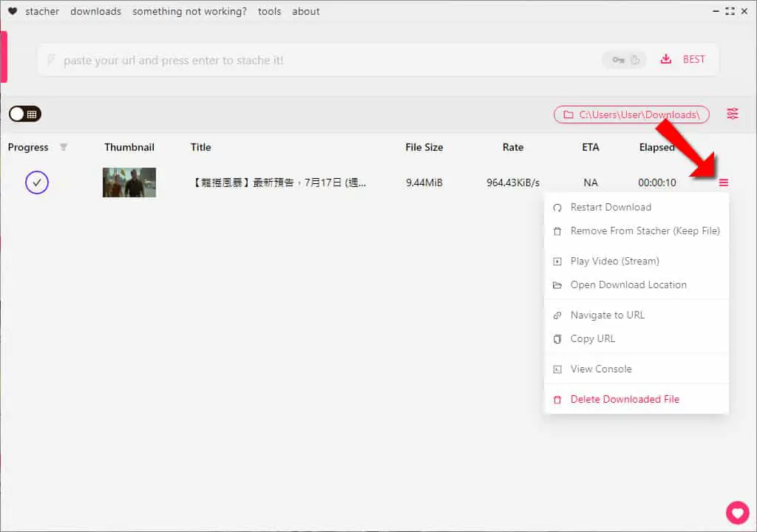
Task: Click the heart logo icon in title bar
Action: [13, 11]
